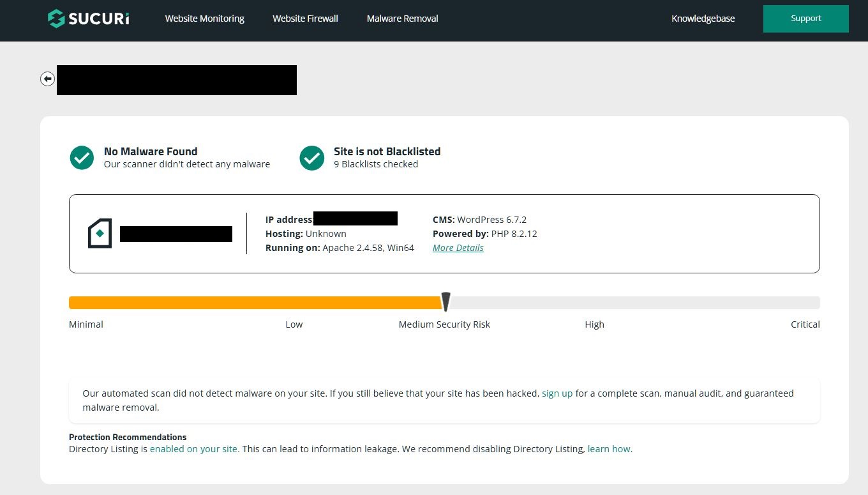The image size is (868, 495).
Task: Go to Malware Removal page
Action: tap(402, 19)
